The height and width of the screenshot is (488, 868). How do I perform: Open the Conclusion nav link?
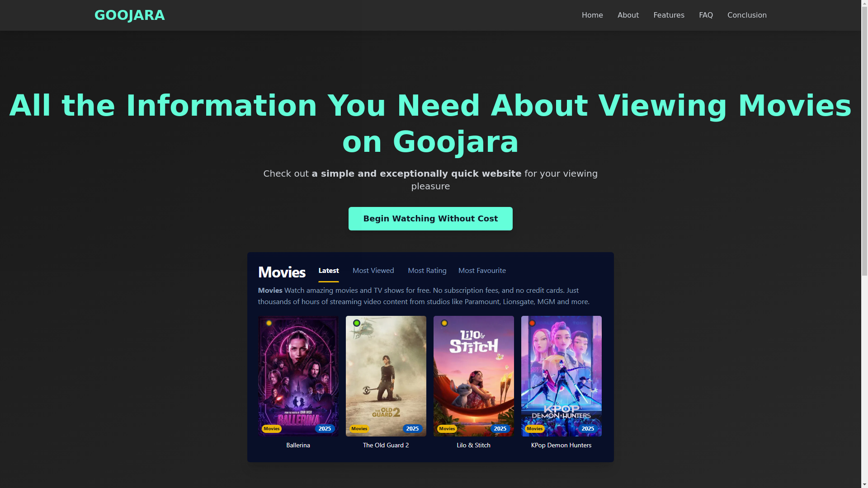747,15
